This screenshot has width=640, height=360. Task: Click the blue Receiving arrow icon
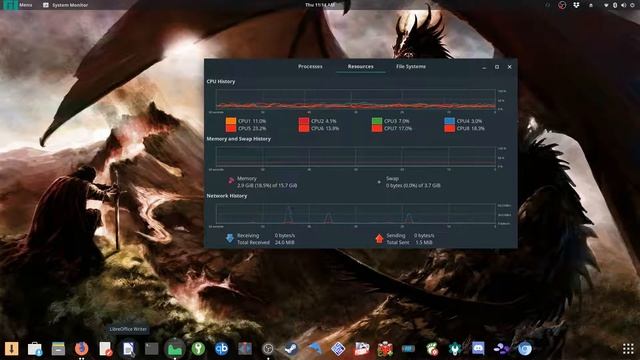coord(229,238)
